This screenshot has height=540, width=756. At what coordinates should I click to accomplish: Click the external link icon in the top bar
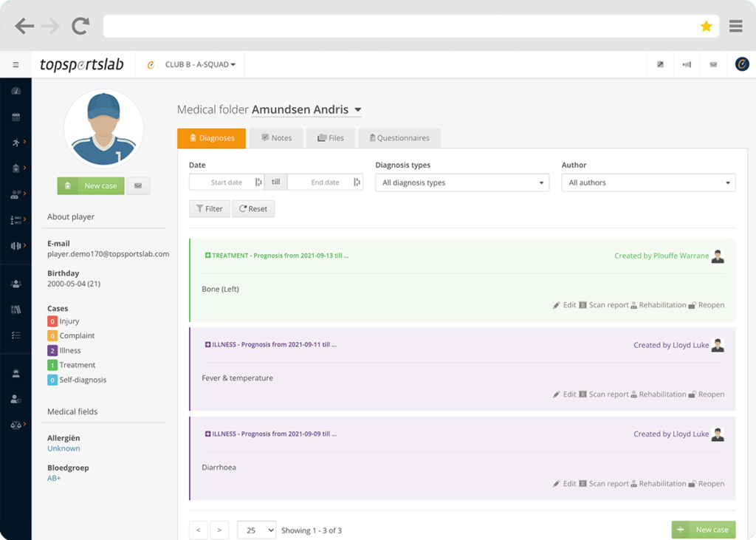tap(660, 64)
